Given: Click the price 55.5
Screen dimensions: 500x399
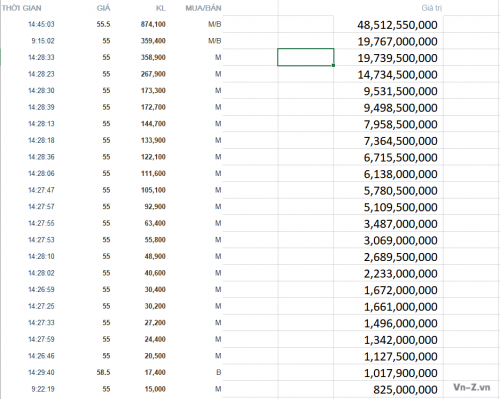Looking at the screenshot, I should coord(103,24).
